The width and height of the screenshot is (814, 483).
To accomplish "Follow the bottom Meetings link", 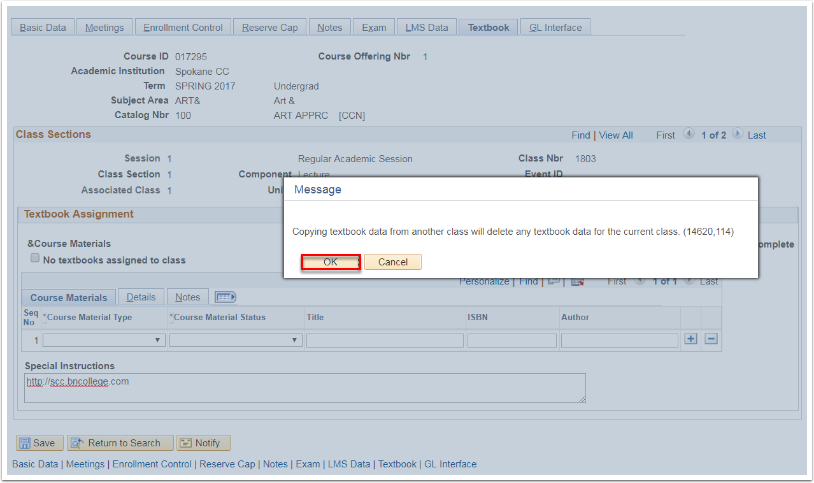I will pyautogui.click(x=85, y=464).
